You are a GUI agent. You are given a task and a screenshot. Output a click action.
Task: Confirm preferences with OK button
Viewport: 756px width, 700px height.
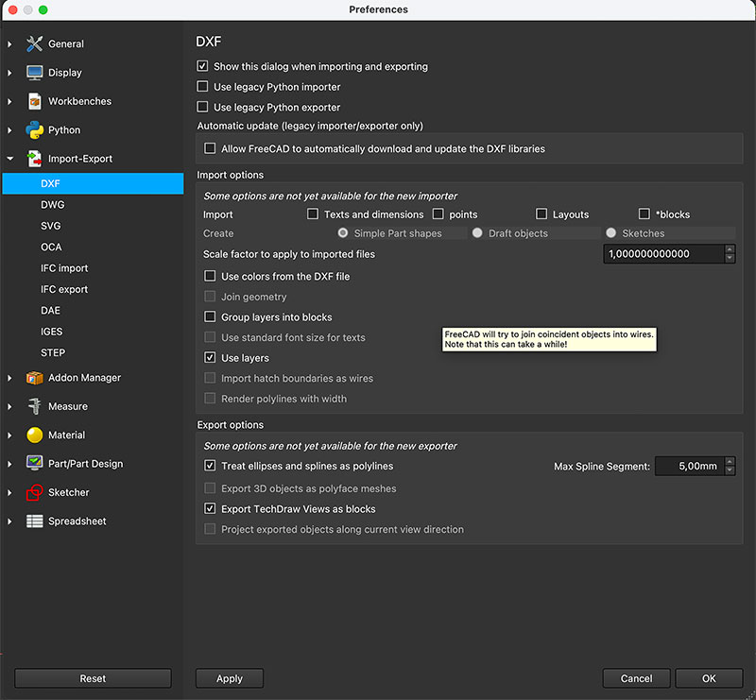click(x=709, y=678)
